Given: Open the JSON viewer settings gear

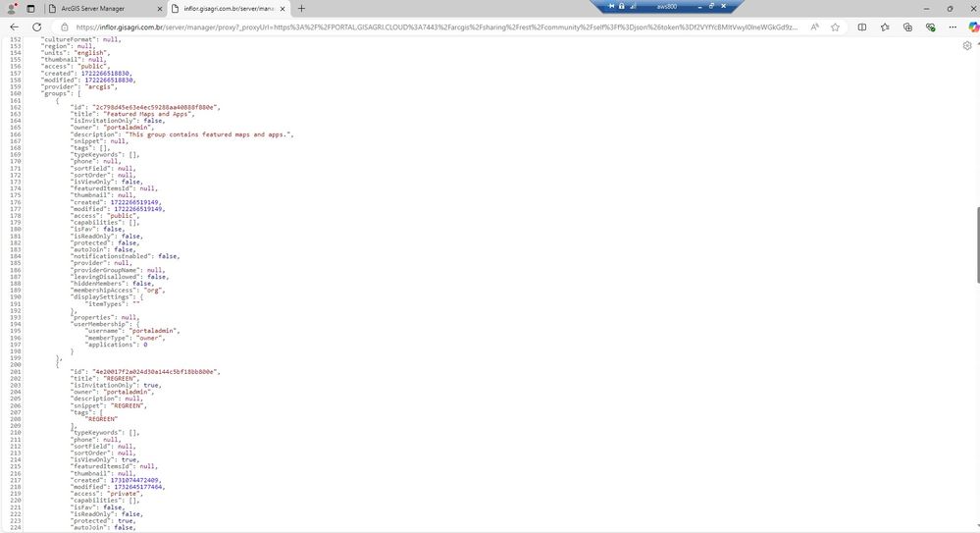Looking at the screenshot, I should (x=967, y=46).
